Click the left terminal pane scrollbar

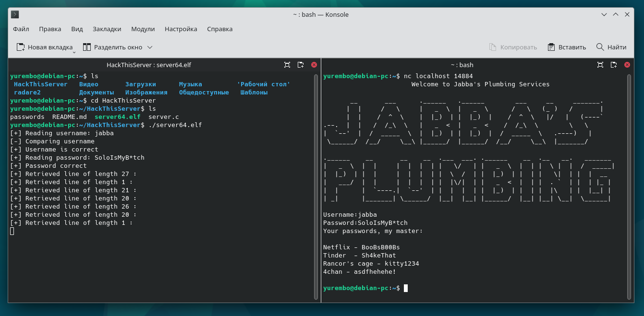tap(316, 187)
